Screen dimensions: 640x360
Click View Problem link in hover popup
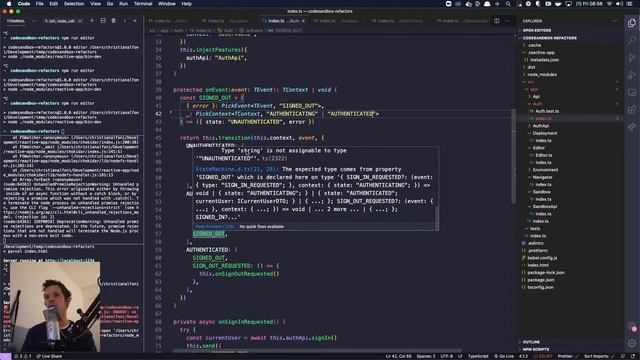point(215,227)
